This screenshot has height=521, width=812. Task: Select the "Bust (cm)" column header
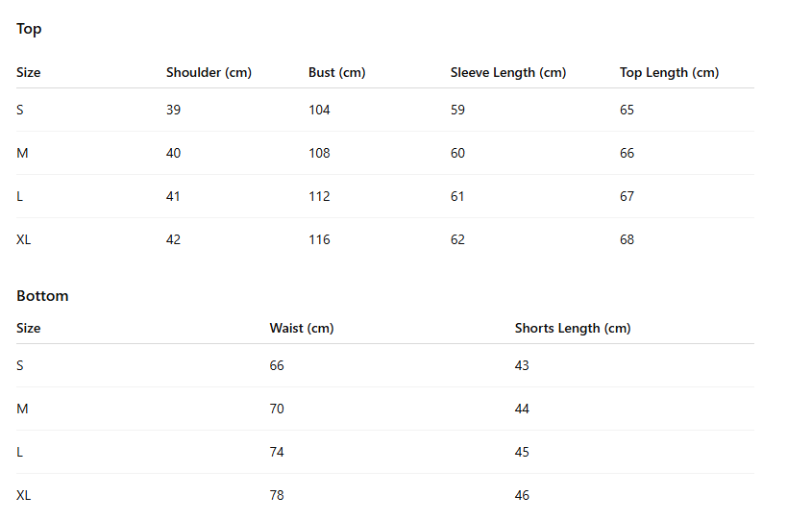coord(336,72)
